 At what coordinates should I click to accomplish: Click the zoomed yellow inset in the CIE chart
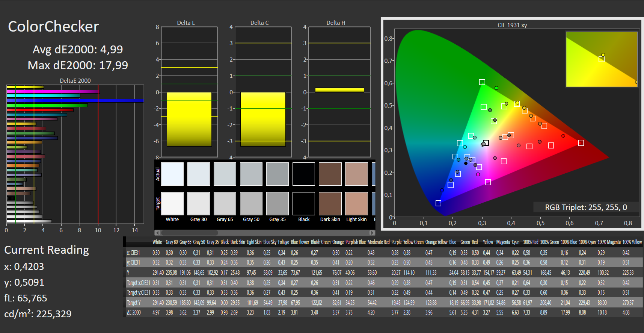(602, 59)
